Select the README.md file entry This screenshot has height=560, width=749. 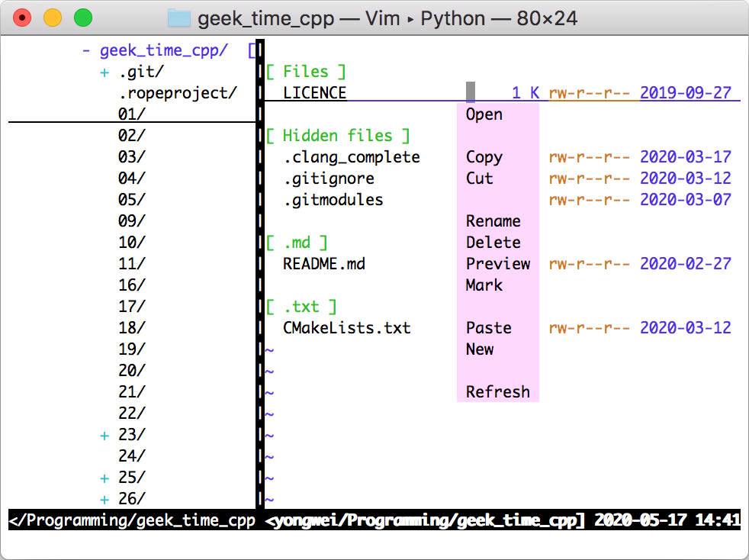click(x=324, y=264)
